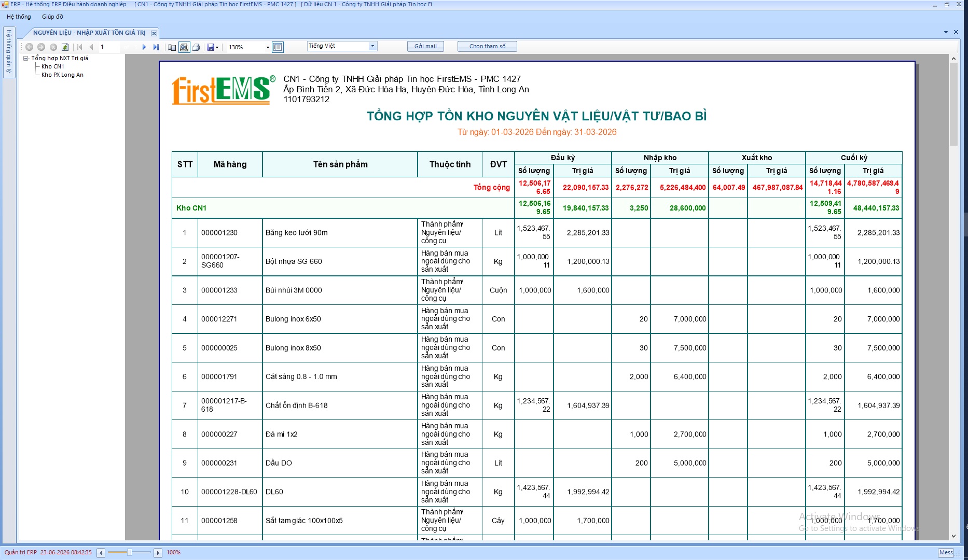This screenshot has height=560, width=968.
Task: Click item code 000001228-DL60
Action: tap(229, 492)
